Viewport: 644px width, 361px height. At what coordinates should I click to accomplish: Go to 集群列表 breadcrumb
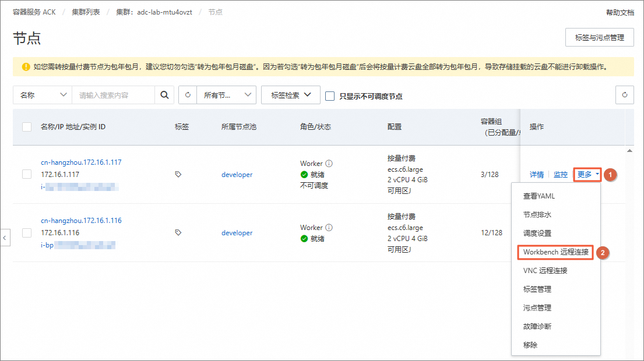pos(86,12)
